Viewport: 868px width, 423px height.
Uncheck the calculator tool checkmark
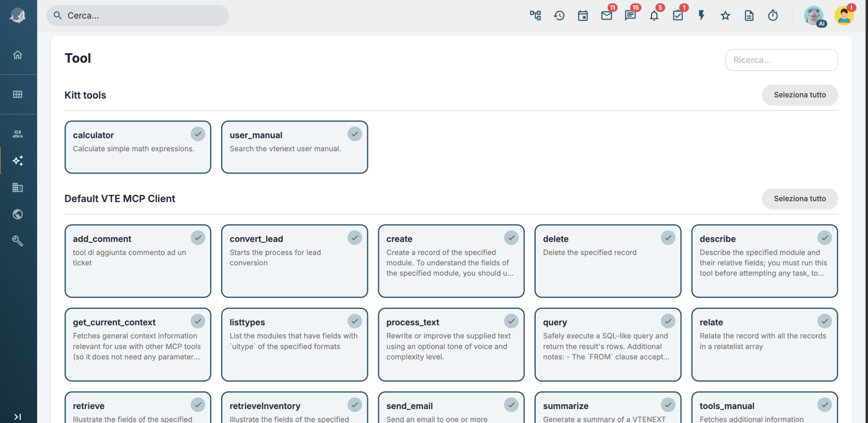coord(198,134)
